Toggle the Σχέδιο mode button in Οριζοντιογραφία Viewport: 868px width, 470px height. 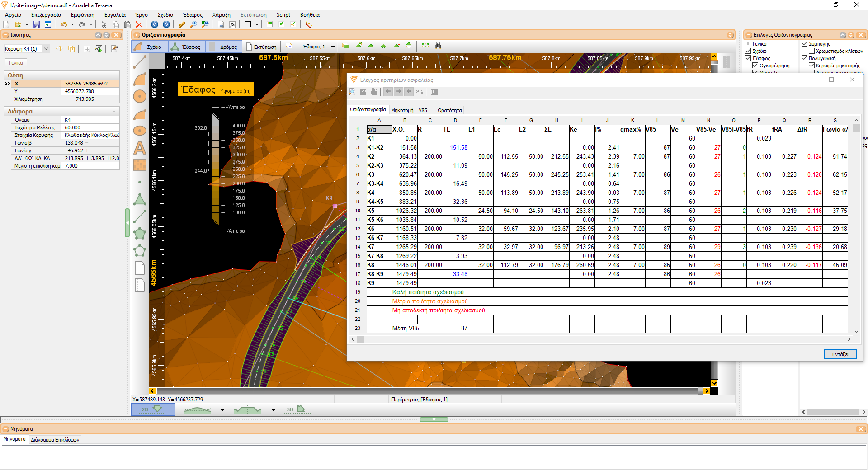pyautogui.click(x=149, y=47)
